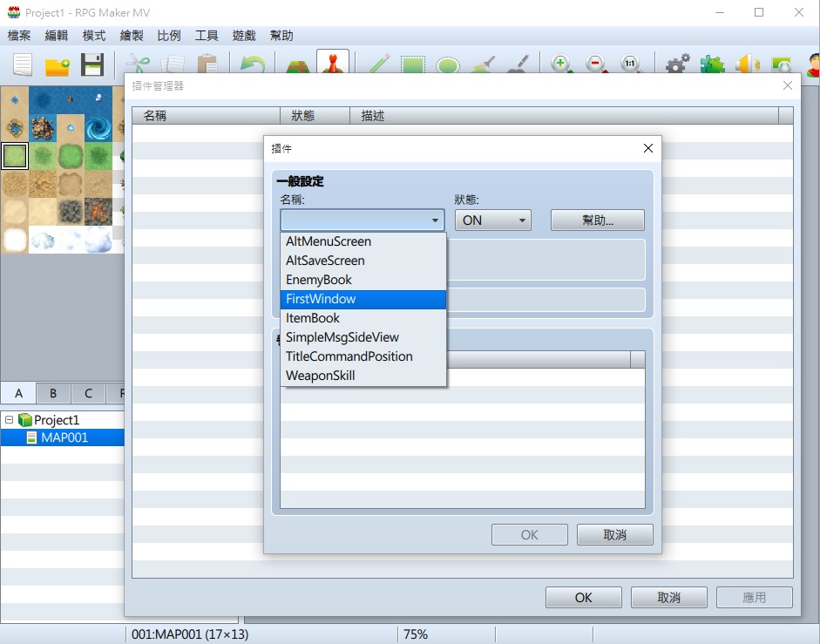The height and width of the screenshot is (644, 820).
Task: Close the 插件 dialog with X
Action: (x=648, y=148)
